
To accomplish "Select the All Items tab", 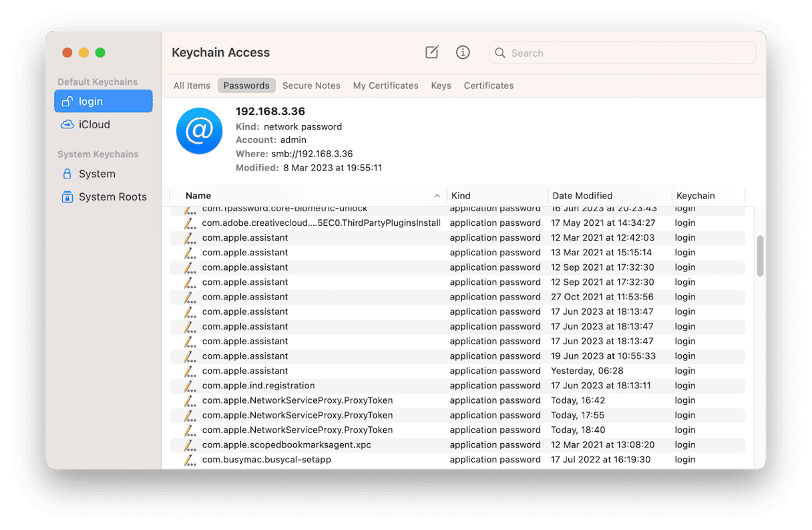I will click(192, 86).
